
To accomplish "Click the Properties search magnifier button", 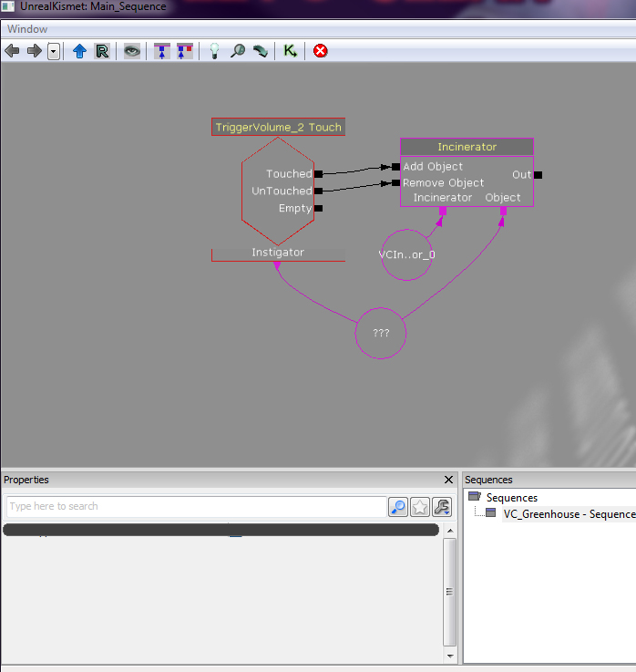I will pos(398,507).
